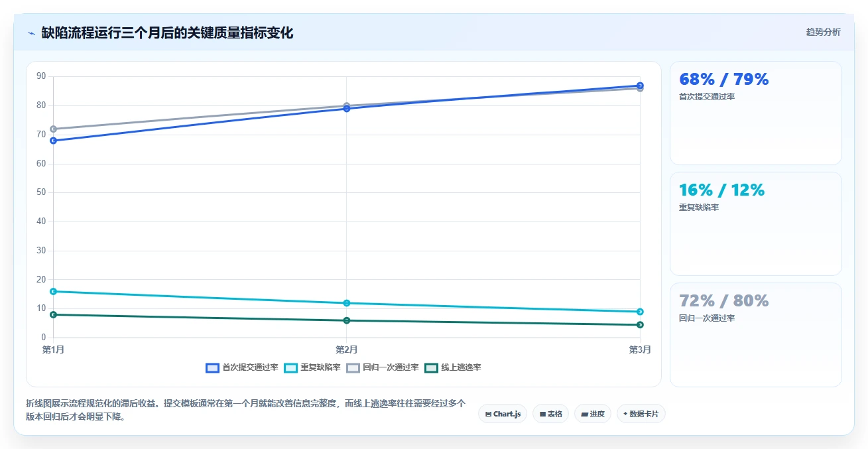Open the 68% / 79% metric card

(756, 113)
